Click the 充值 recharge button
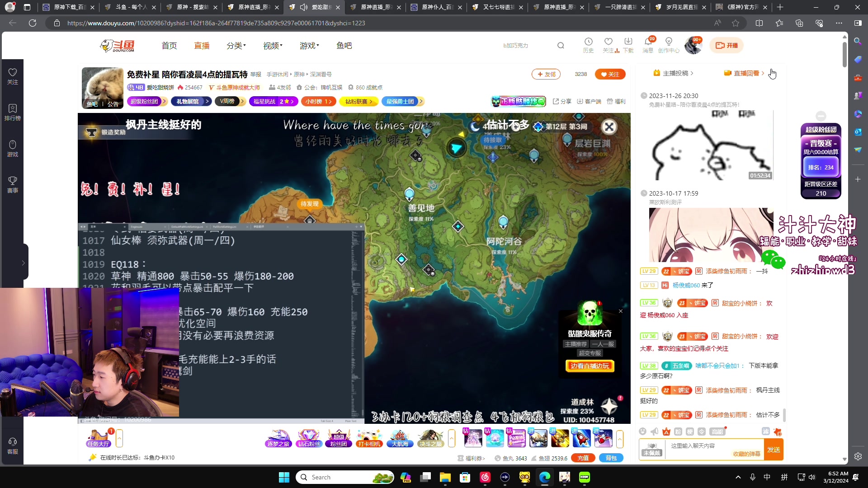868x488 pixels. point(583,458)
